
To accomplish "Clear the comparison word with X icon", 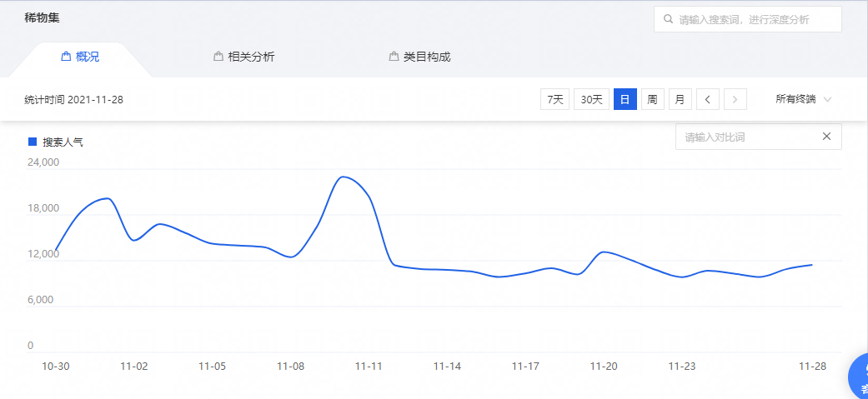I will coord(826,137).
